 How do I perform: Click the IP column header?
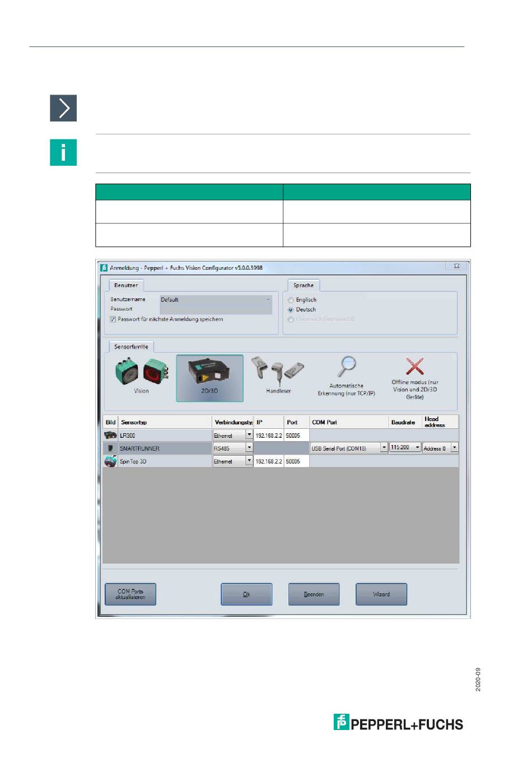click(269, 422)
